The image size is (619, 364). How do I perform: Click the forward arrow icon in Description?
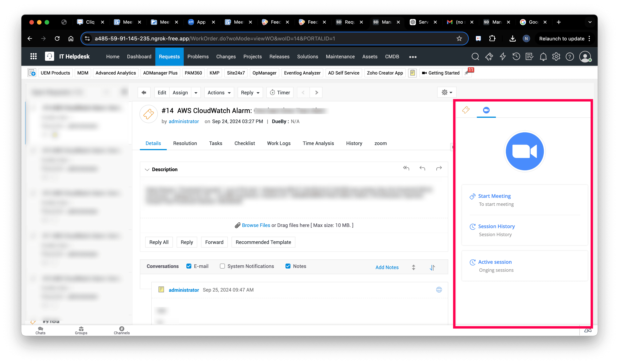point(439,168)
